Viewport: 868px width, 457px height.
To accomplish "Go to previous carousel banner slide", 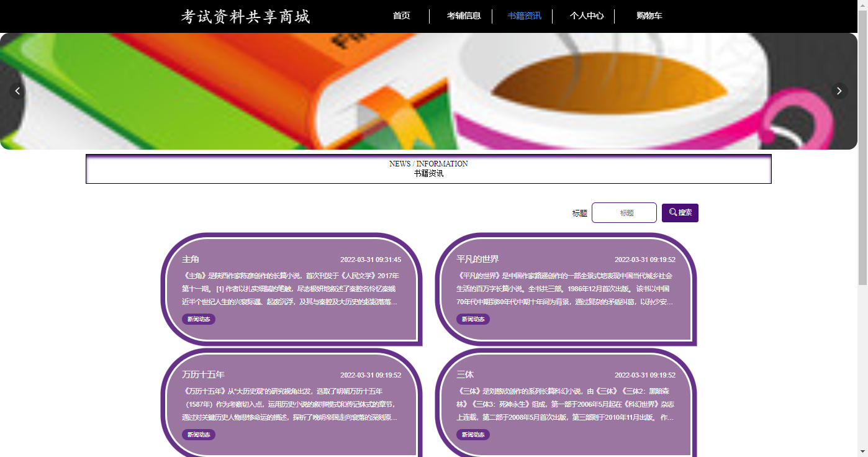I will point(17,91).
